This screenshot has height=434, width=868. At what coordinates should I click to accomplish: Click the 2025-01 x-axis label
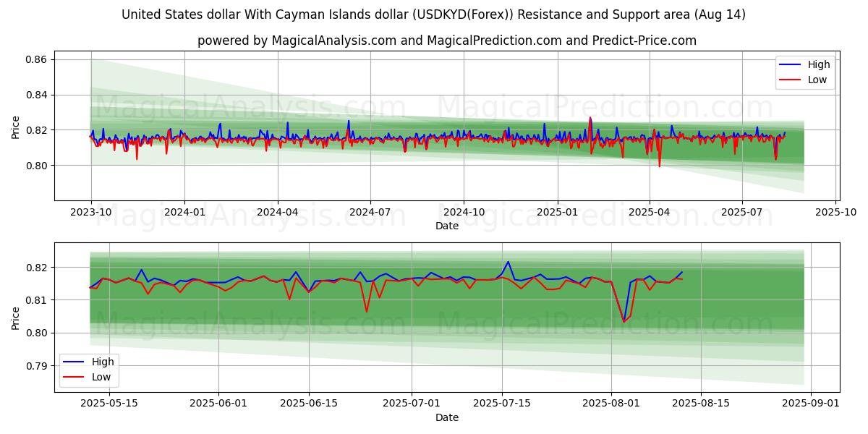tap(558, 213)
